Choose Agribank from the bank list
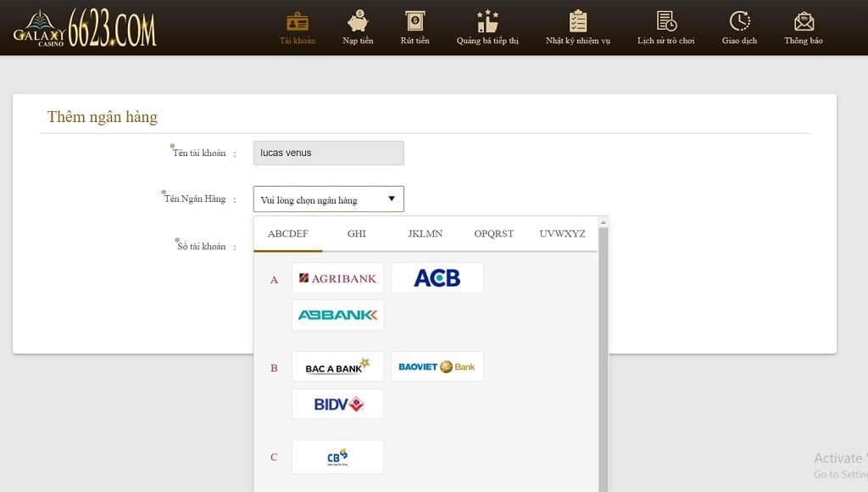The height and width of the screenshot is (492, 868). 337,278
